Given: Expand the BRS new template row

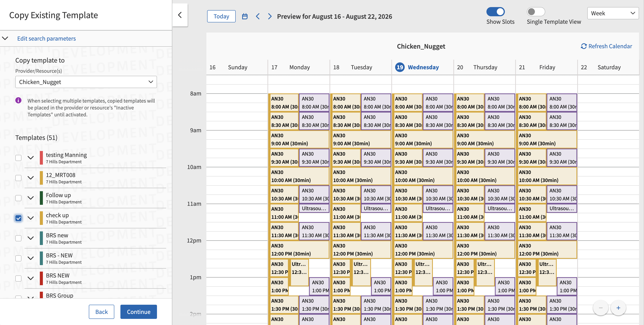Looking at the screenshot, I should click(30, 238).
